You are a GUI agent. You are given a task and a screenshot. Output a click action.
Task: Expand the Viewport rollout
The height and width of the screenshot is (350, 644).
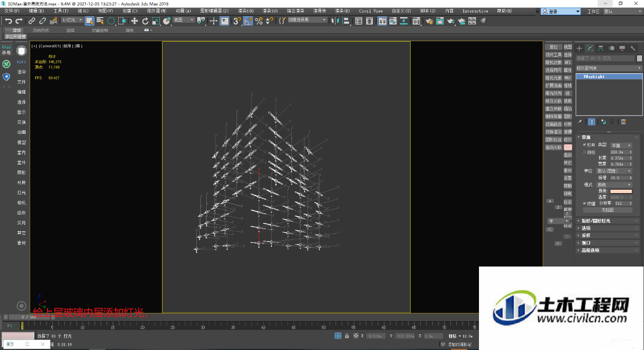click(609, 243)
